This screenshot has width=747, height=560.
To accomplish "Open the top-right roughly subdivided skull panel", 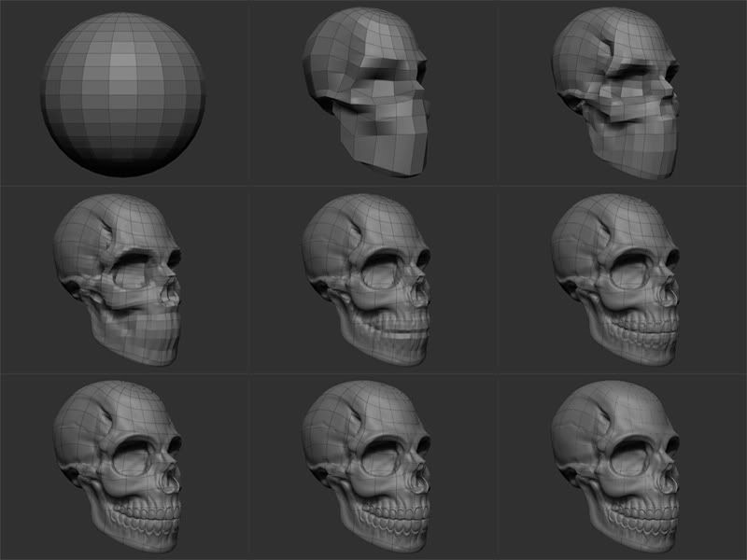I will point(619,93).
